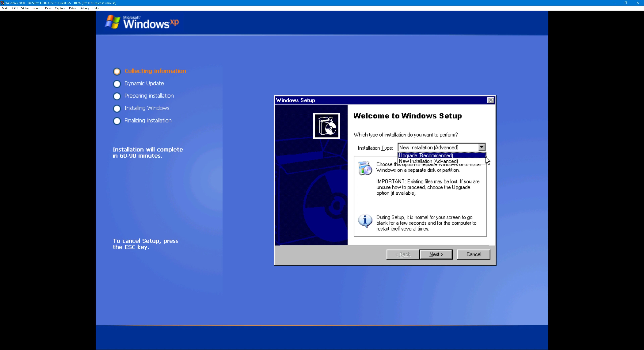Open the Video menu

[x=25, y=8]
